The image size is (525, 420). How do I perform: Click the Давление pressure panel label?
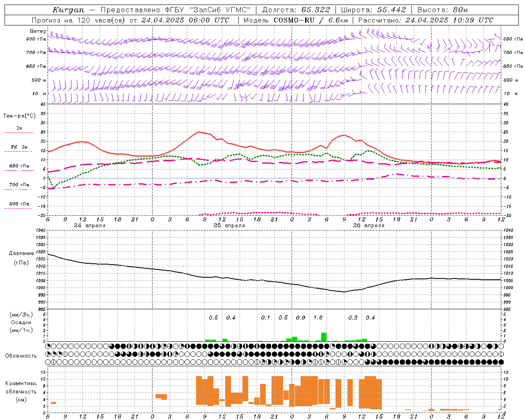21,253
